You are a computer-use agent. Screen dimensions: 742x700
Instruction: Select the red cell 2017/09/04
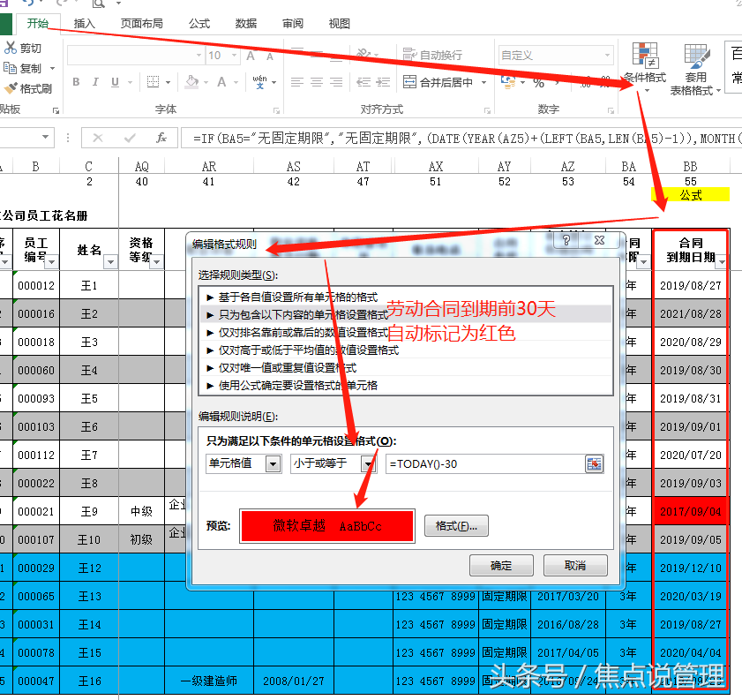691,511
